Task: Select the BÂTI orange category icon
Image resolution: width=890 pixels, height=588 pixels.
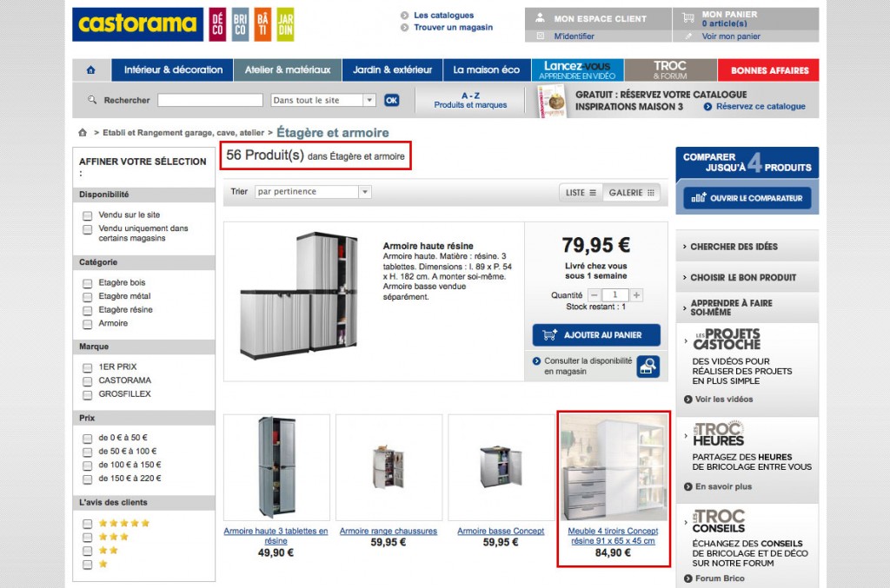Action: 262,24
